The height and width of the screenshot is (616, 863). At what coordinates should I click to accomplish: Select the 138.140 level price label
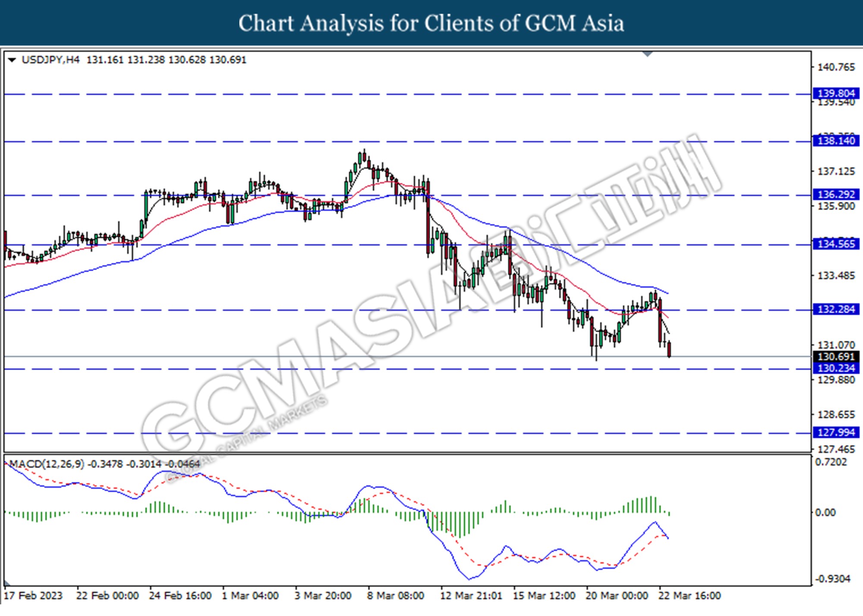(x=836, y=141)
